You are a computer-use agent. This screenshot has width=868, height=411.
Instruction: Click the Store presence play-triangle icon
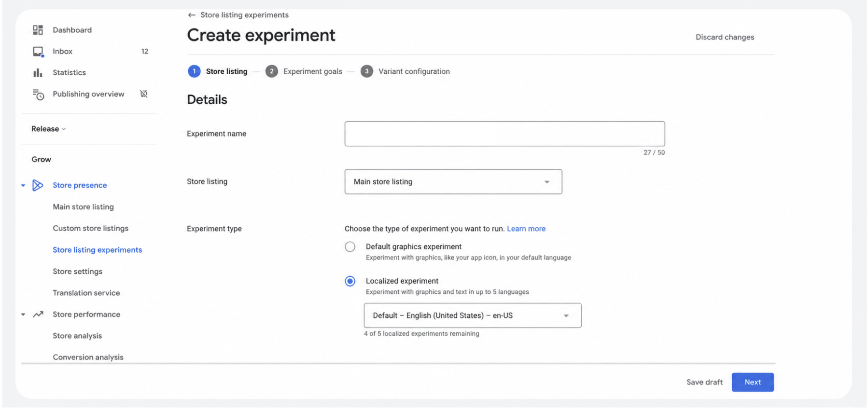[x=38, y=185]
